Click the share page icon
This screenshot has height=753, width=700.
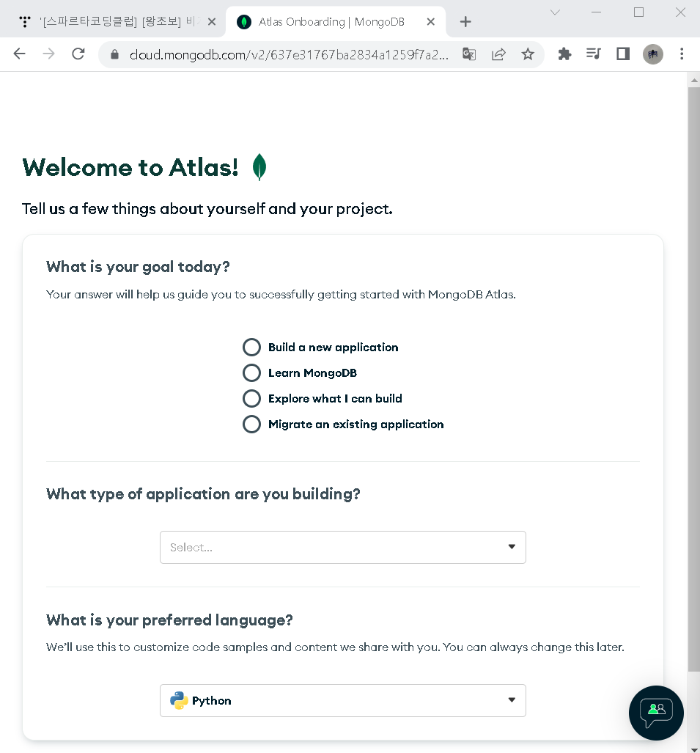(x=499, y=54)
